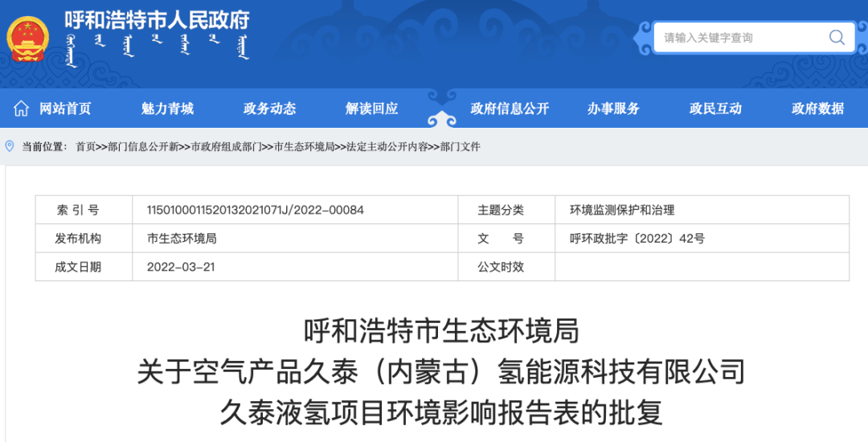Click the 文号 label cell

click(506, 239)
